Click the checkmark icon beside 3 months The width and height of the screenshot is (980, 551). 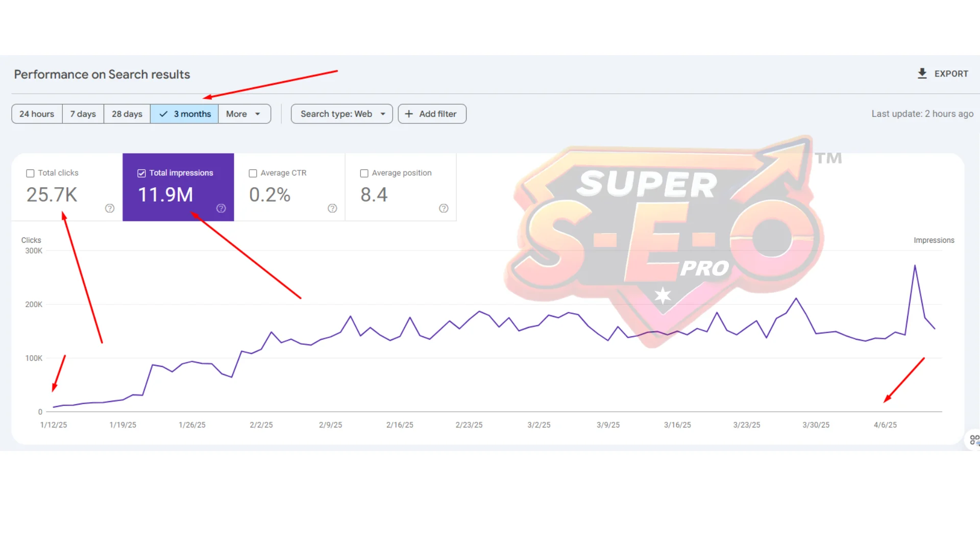(x=163, y=114)
